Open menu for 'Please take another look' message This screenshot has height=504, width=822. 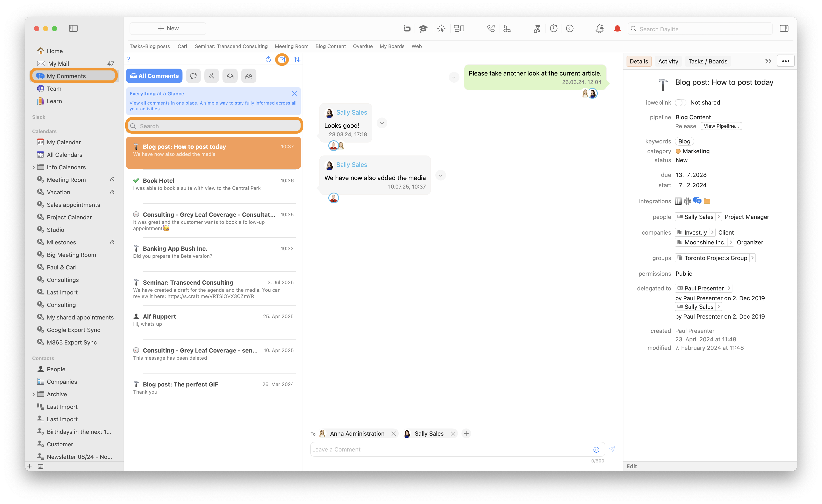pos(454,77)
